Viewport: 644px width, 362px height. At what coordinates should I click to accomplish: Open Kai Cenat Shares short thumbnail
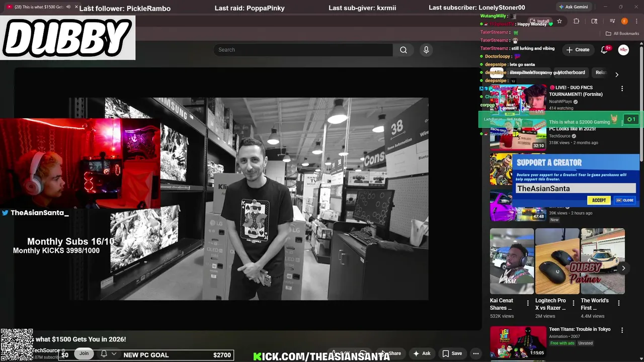[x=512, y=261]
